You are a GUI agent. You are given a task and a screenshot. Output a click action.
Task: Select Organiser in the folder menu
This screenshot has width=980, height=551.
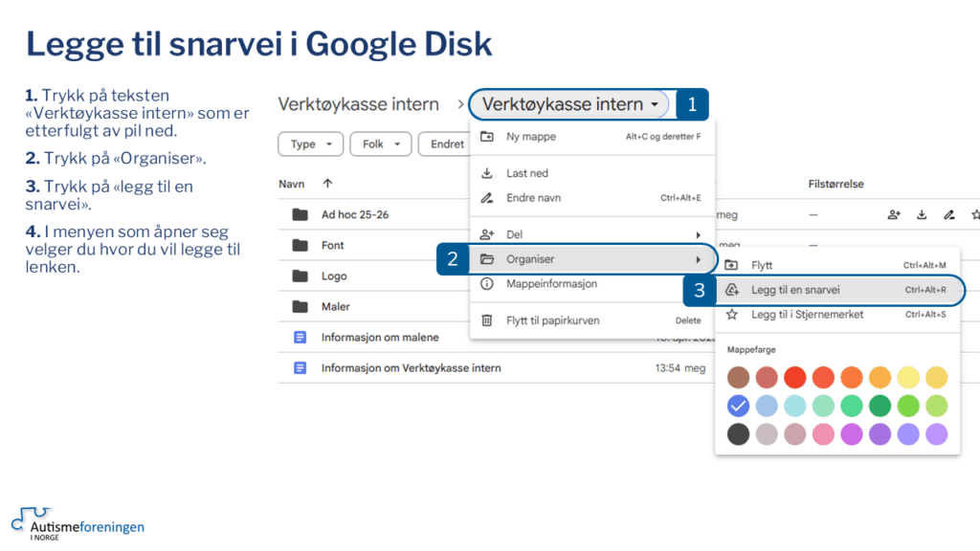tap(592, 259)
